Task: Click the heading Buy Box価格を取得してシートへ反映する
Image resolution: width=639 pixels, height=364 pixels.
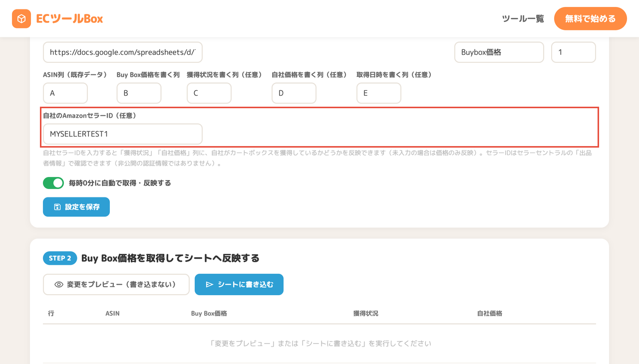Action: 170,258
